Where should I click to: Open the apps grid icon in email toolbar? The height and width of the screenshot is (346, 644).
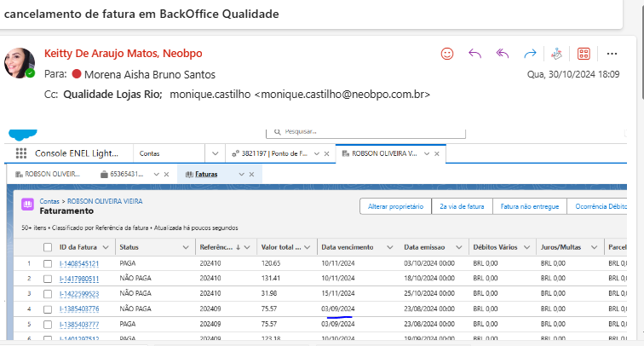click(x=584, y=54)
